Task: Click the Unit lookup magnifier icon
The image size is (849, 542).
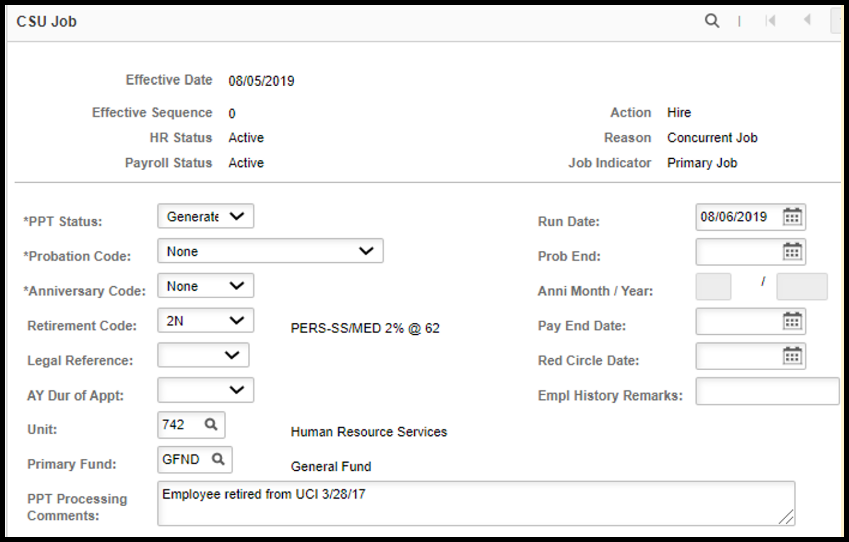Action: coord(211,425)
